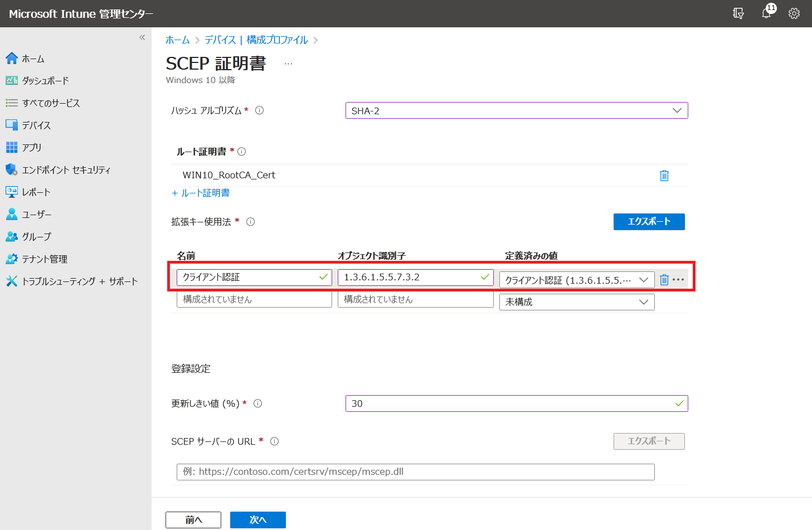Show info for ルート証明書

(x=241, y=152)
